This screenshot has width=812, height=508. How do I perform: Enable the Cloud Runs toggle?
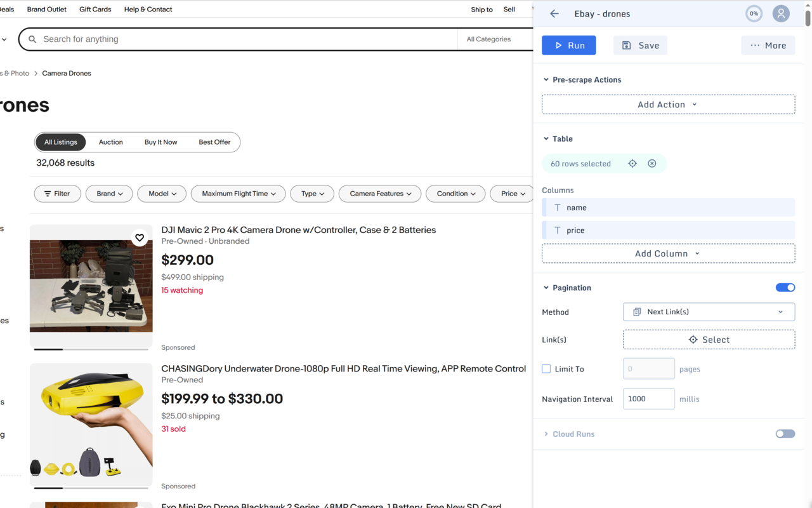point(785,434)
